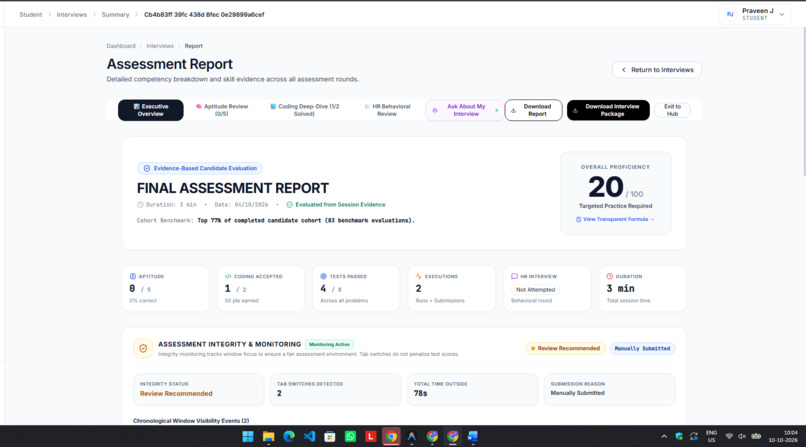
Task: Click document icon beside View Transparent Formula
Action: (578, 219)
